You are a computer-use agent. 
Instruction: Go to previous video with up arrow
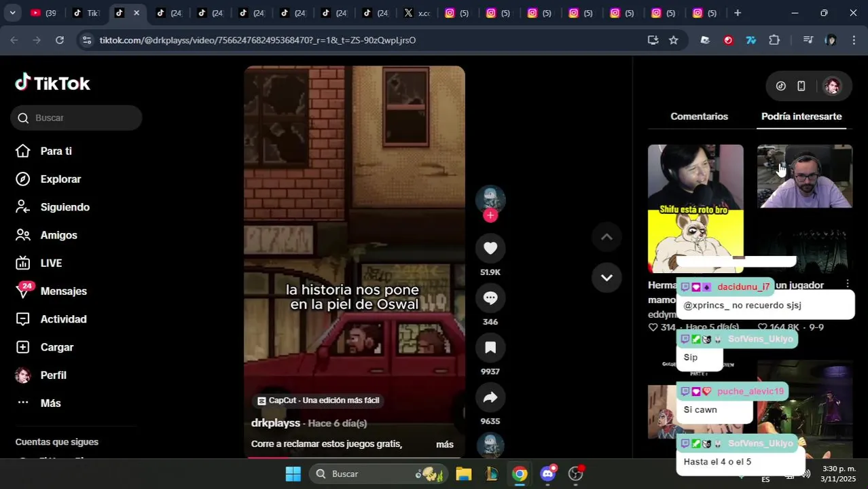(x=607, y=237)
